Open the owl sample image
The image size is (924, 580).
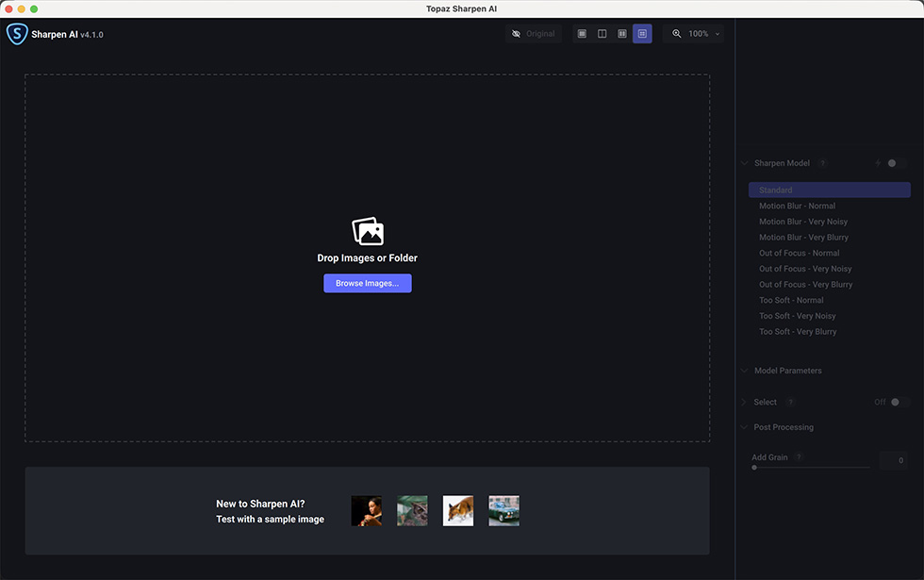412,510
